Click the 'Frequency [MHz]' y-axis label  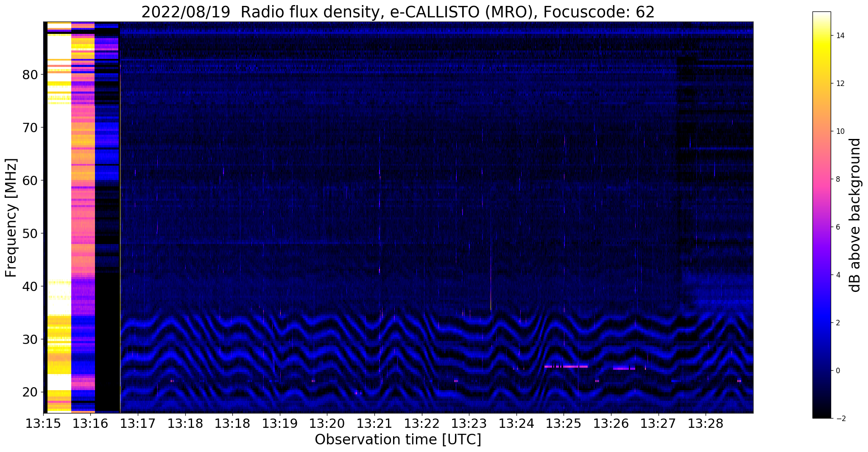pyautogui.click(x=11, y=218)
